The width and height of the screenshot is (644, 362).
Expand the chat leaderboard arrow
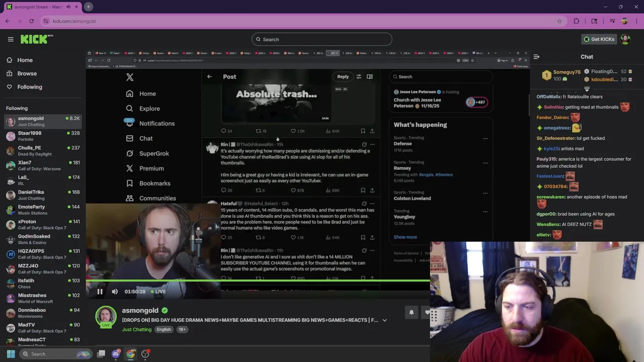pyautogui.click(x=587, y=89)
